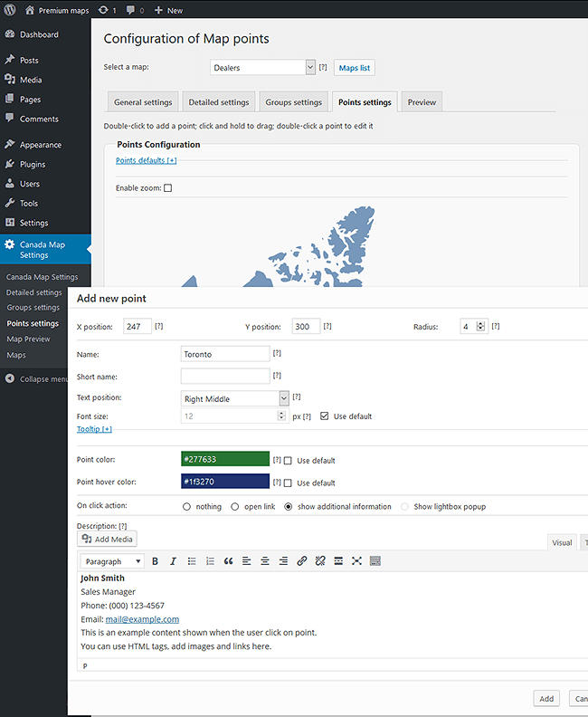Pick the Point hover color #1f3270 swatch
588x717 pixels.
pyautogui.click(x=225, y=481)
